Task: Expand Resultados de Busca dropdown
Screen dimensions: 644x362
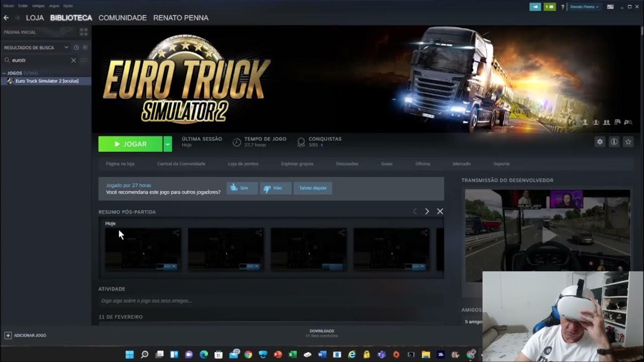Action: click(66, 47)
